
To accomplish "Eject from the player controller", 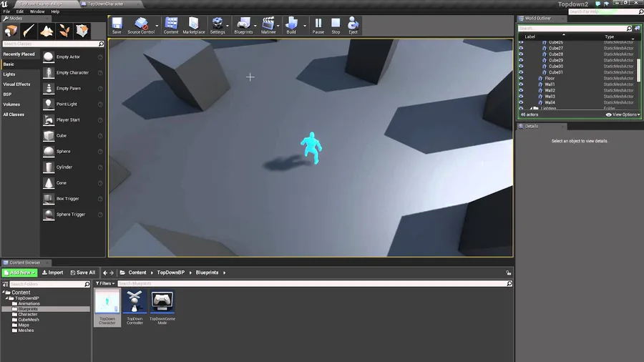I will 353,26.
